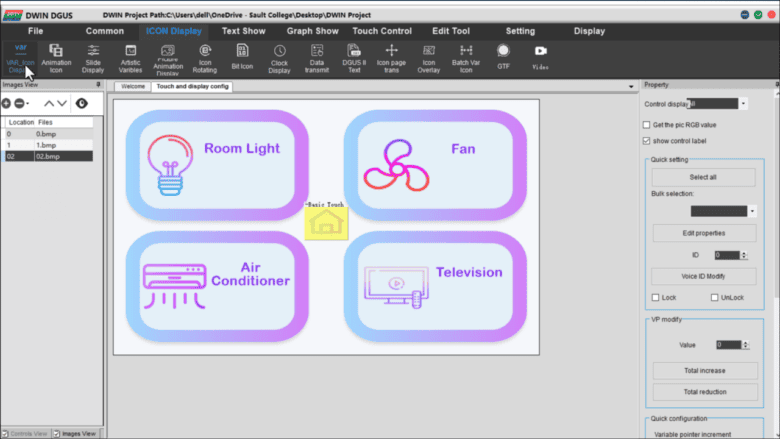Select the Animation Icon tool
Image resolution: width=780 pixels, height=439 pixels.
[x=56, y=58]
